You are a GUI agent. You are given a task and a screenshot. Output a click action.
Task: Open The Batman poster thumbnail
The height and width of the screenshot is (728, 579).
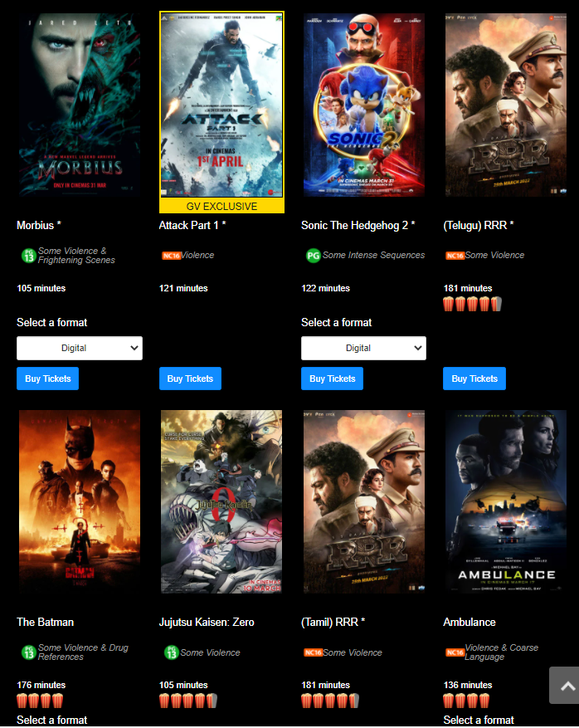click(80, 502)
